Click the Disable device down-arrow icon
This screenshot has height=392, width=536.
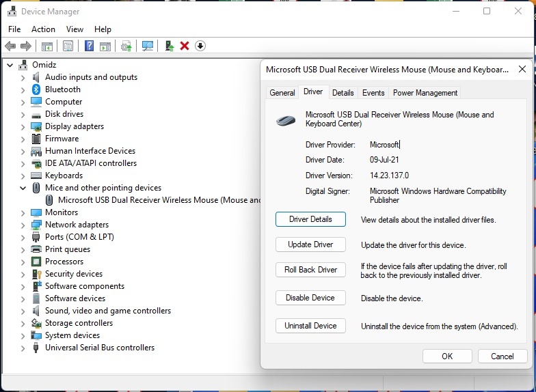(x=200, y=46)
